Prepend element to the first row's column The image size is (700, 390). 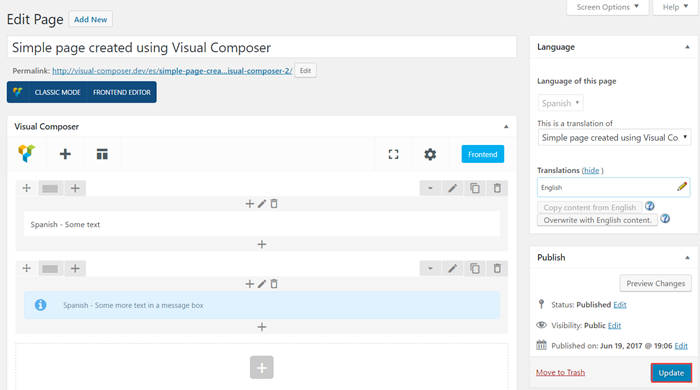tap(250, 203)
